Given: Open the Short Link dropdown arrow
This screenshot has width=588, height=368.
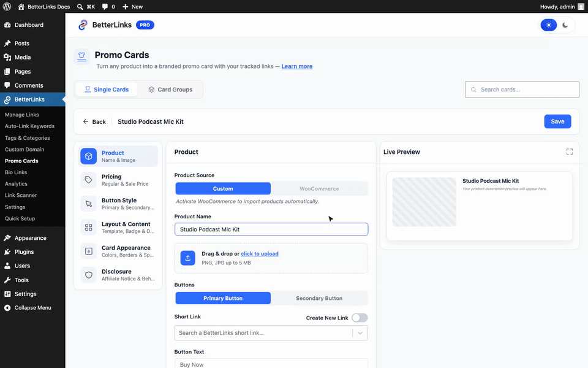Looking at the screenshot, I should click(360, 332).
